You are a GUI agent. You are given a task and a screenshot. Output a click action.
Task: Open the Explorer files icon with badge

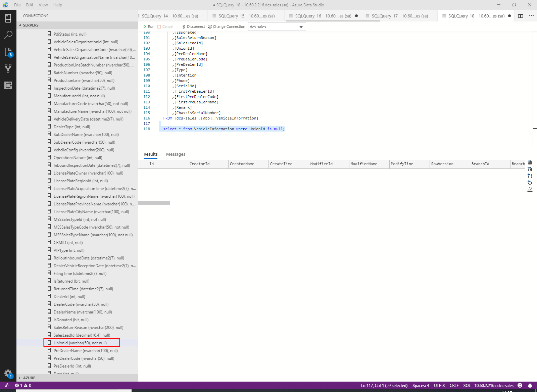pos(8,52)
